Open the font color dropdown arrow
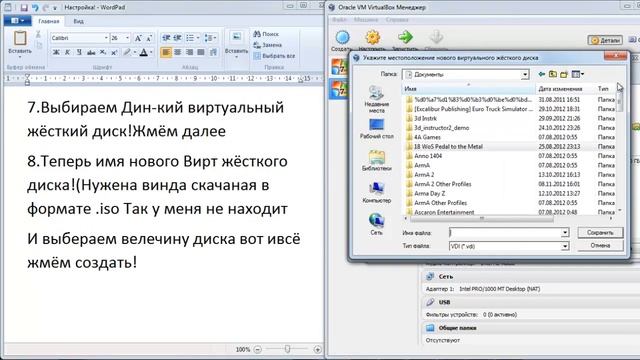Image resolution: width=640 pixels, height=360 pixels. [151, 52]
